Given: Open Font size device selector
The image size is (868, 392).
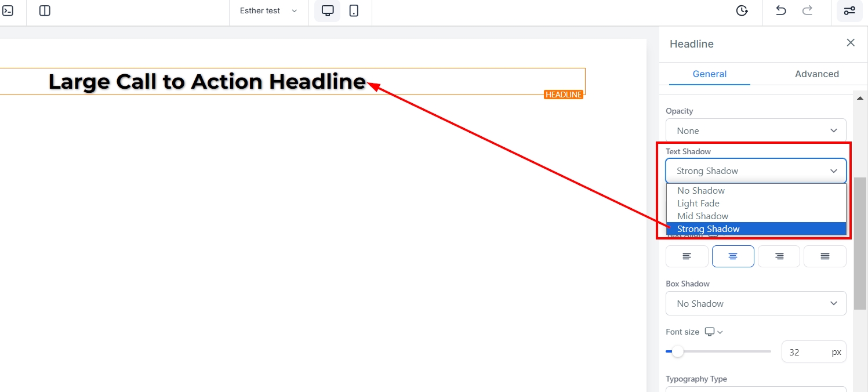Looking at the screenshot, I should pyautogui.click(x=714, y=332).
